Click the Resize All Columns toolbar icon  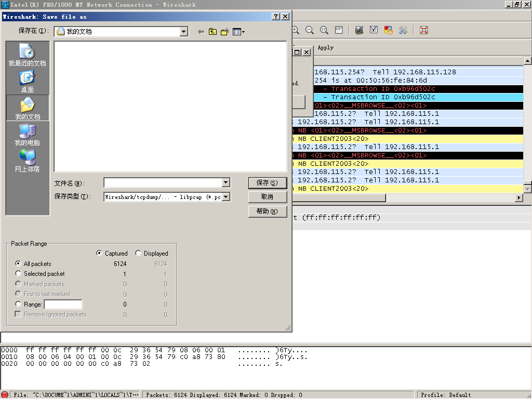[x=339, y=30]
